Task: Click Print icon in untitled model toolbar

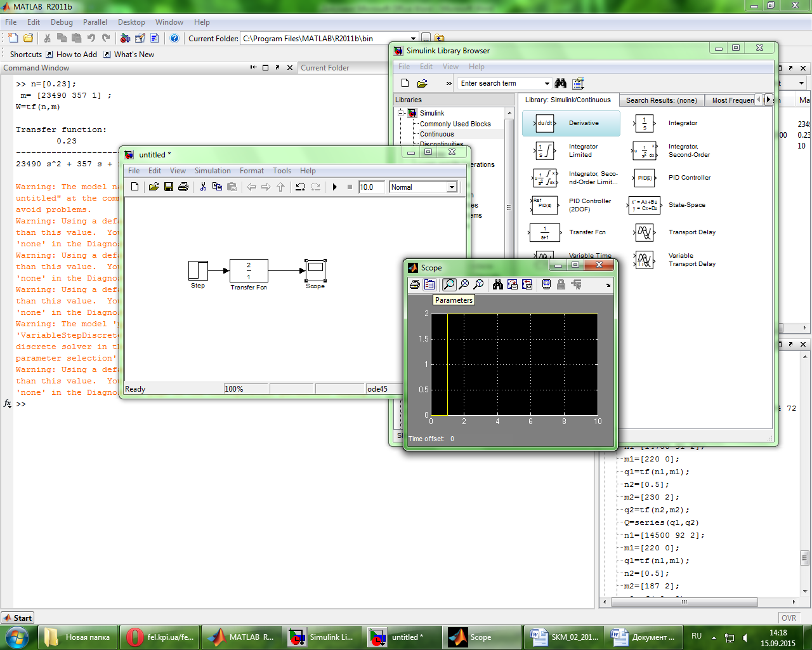Action: [183, 187]
